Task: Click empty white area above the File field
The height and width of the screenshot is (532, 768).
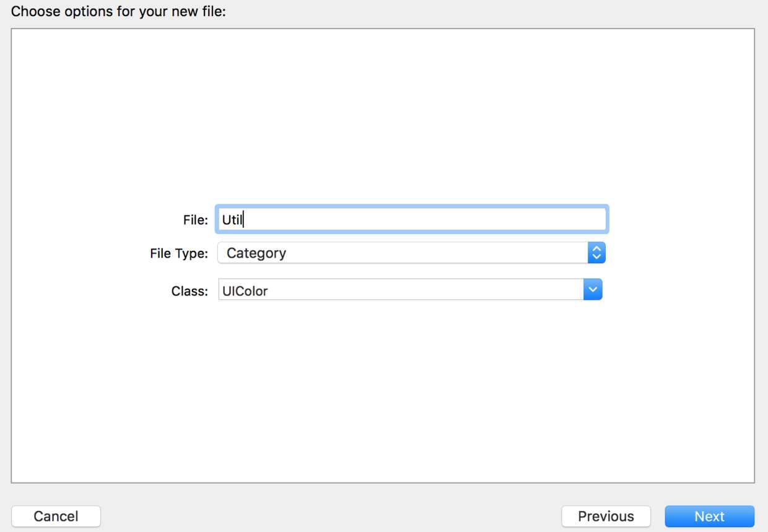Action: pyautogui.click(x=383, y=118)
